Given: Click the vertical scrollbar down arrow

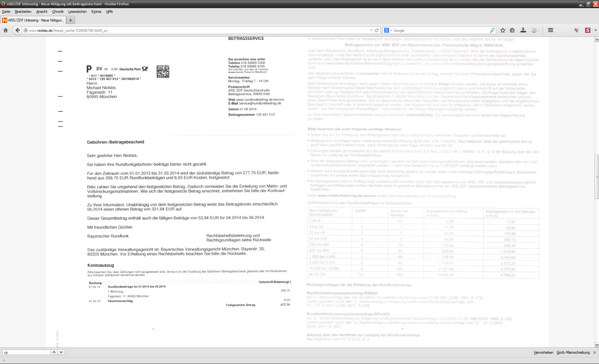Looking at the screenshot, I should (x=597, y=345).
